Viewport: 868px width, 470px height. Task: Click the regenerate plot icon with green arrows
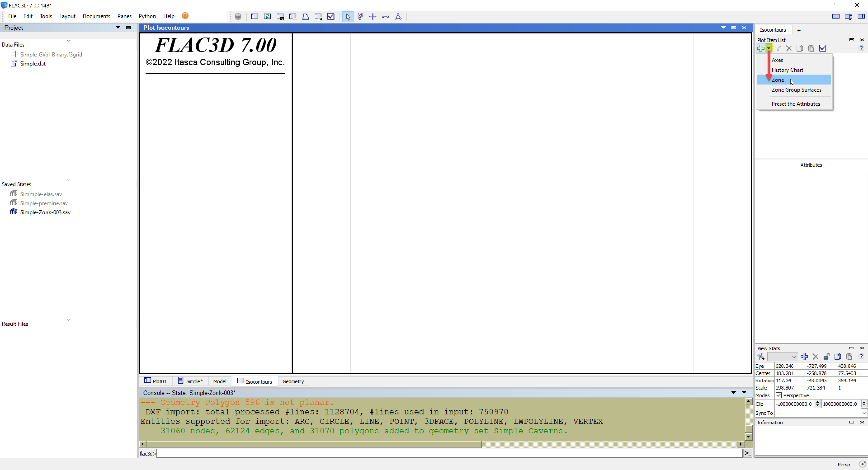point(268,16)
